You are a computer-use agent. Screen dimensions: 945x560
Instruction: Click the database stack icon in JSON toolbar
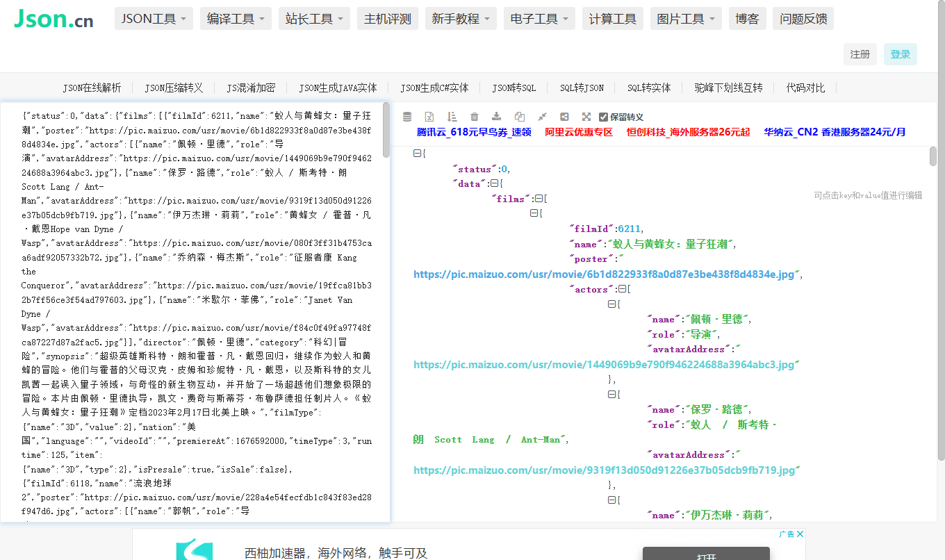[x=407, y=117]
